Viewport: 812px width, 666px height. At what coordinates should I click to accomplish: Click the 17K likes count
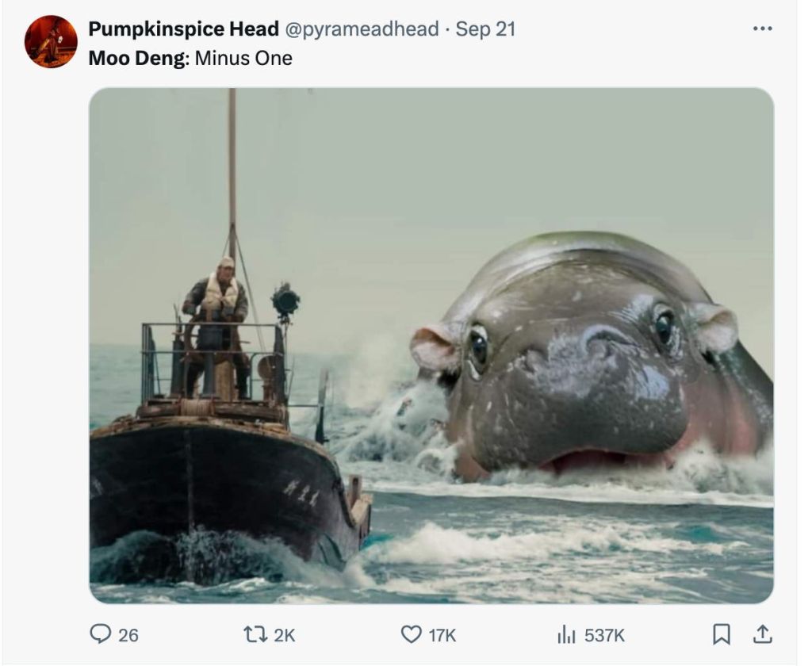coord(442,635)
